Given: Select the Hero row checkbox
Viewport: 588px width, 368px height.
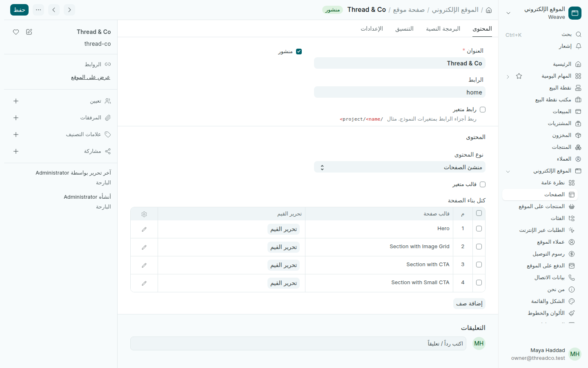Looking at the screenshot, I should [479, 229].
